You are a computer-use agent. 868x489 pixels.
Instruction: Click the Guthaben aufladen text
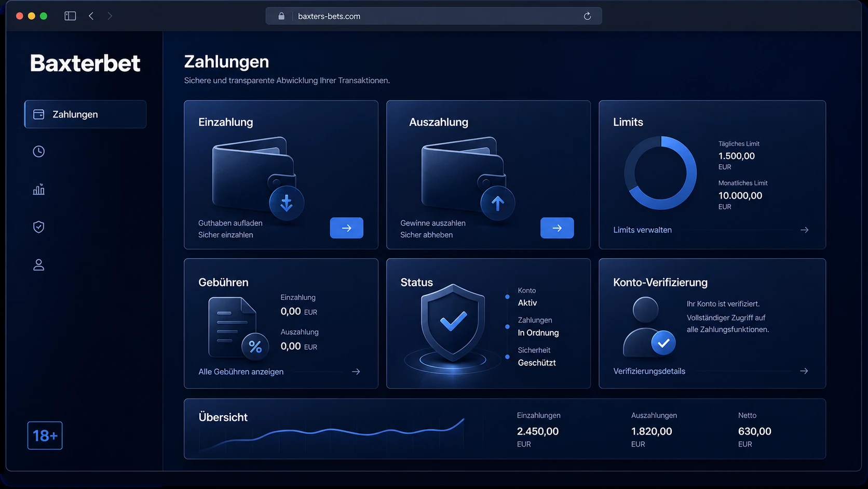pos(230,223)
